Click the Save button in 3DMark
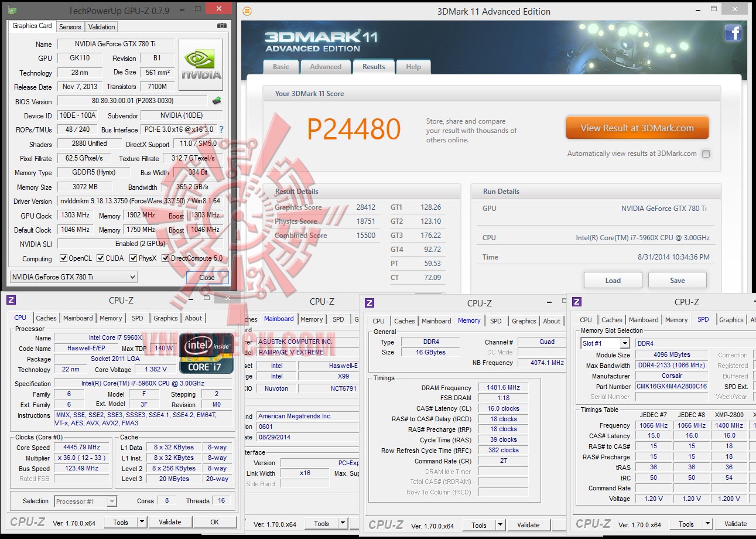Viewport: 756px width, 539px height. (678, 280)
